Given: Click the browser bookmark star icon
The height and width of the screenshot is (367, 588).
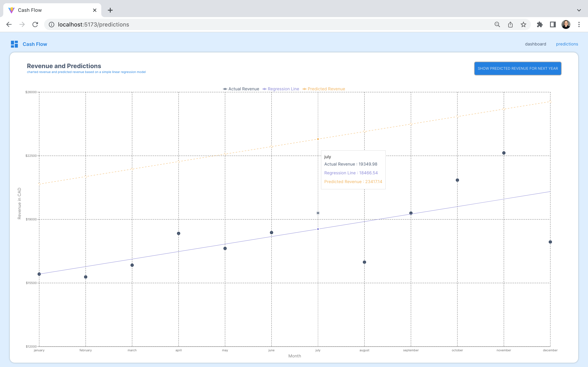Looking at the screenshot, I should point(523,24).
